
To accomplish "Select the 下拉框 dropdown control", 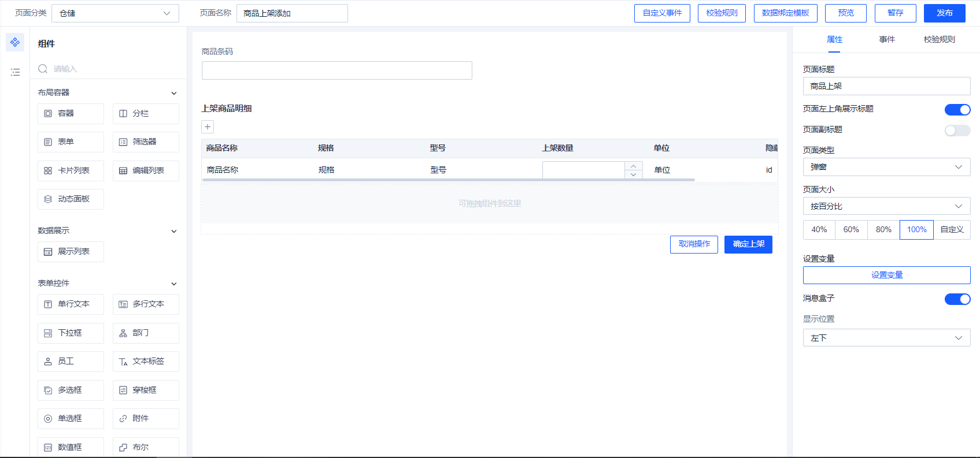I will 71,333.
